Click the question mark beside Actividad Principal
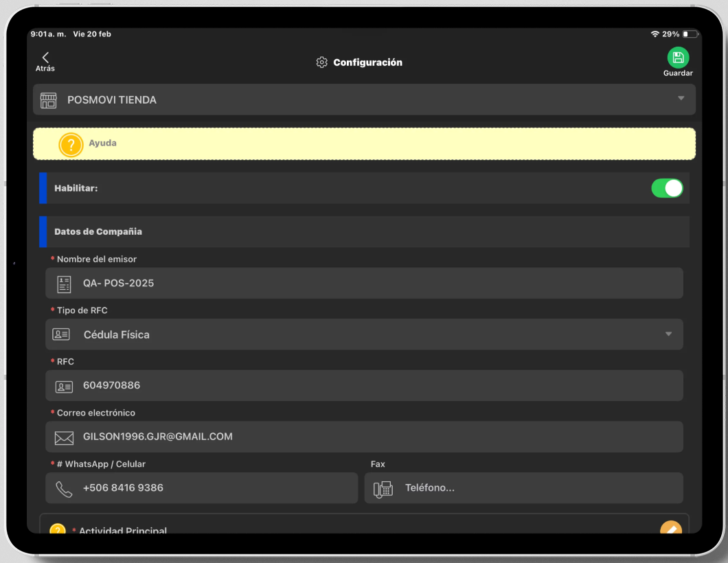This screenshot has width=728, height=563. [x=58, y=529]
